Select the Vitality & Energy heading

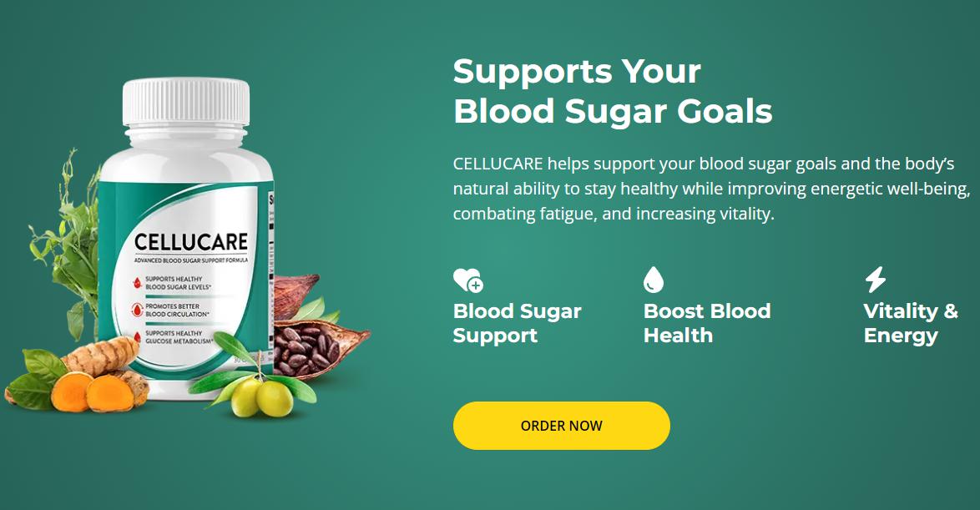pyautogui.click(x=911, y=323)
